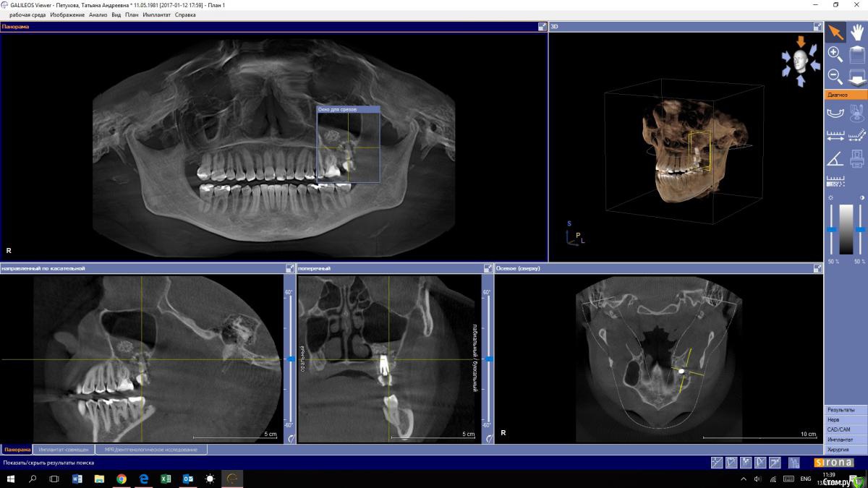868x488 pixels.
Task: Open the Анализ menu
Action: click(98, 14)
